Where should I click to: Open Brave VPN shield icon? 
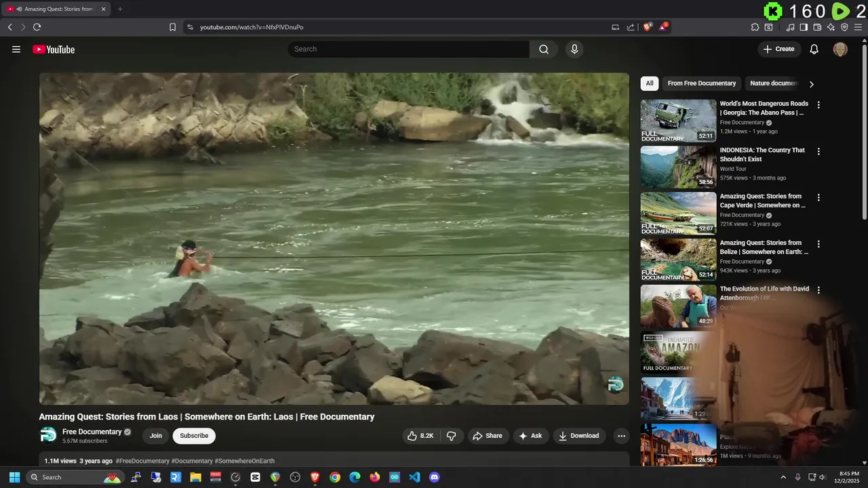coord(844,27)
